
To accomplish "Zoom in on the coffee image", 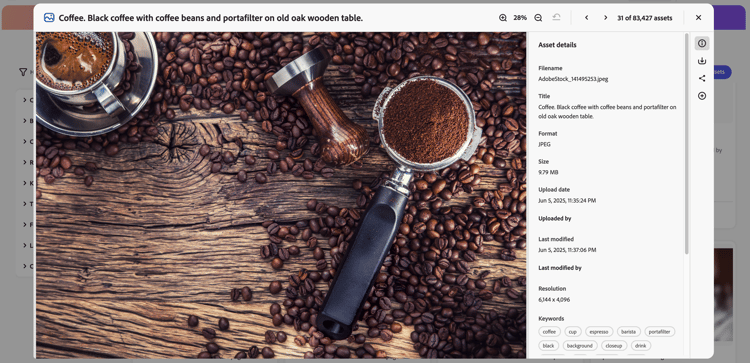I will (x=503, y=18).
